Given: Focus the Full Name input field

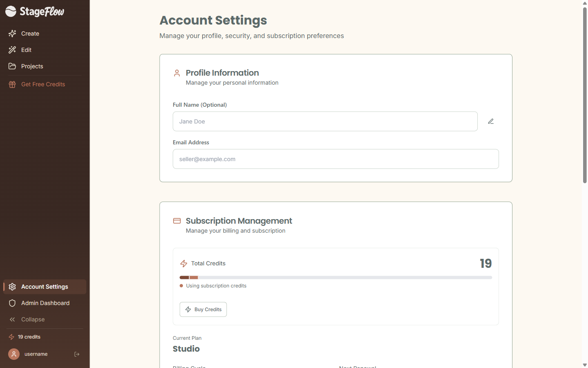Looking at the screenshot, I should (325, 121).
